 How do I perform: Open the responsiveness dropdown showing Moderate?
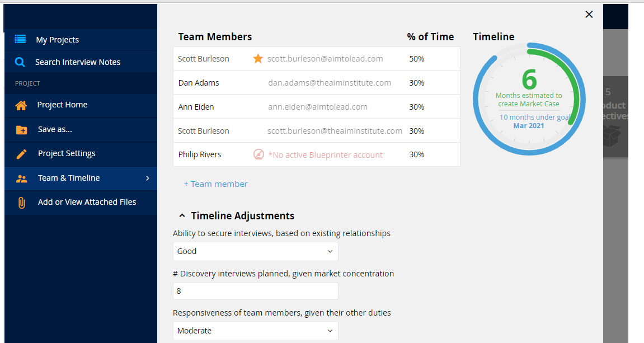click(x=256, y=331)
